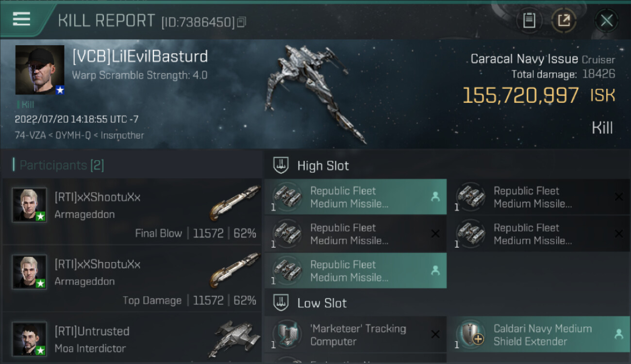Open the clipboard icon in header
This screenshot has width=631, height=364.
[x=529, y=20]
